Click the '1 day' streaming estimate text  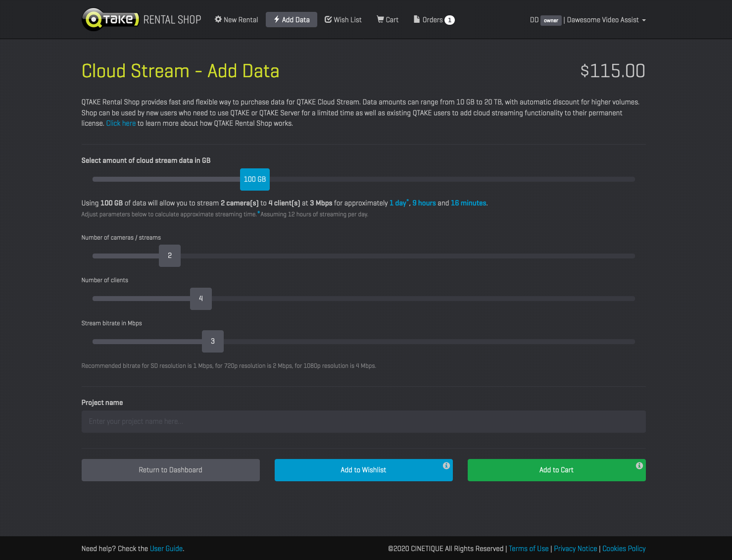click(x=398, y=203)
